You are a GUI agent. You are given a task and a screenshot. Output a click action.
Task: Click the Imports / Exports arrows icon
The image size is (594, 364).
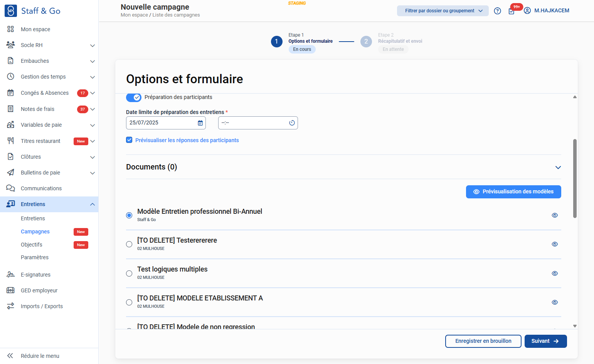click(11, 306)
